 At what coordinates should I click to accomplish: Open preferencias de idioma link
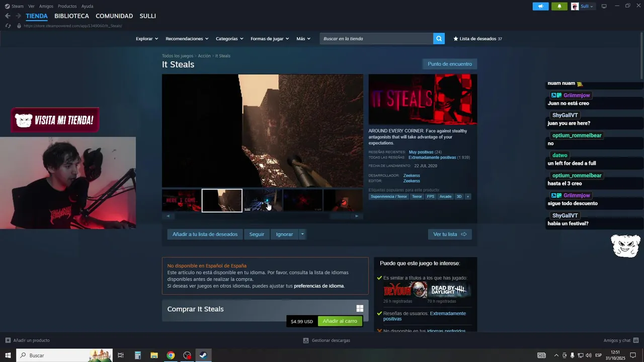click(x=319, y=286)
